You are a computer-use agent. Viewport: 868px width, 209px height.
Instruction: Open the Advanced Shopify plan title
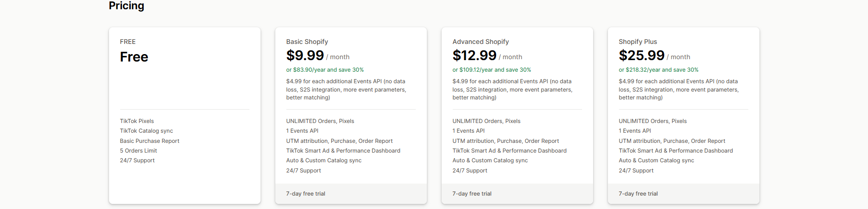480,42
